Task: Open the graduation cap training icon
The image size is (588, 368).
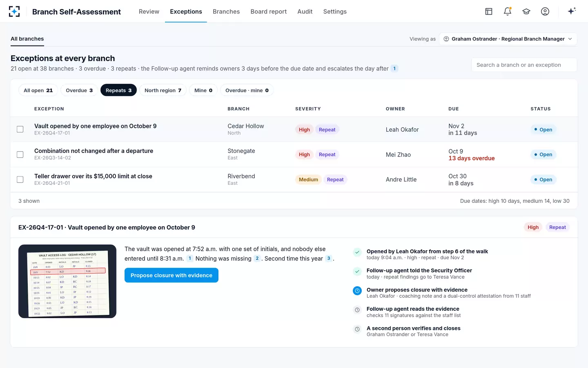Action: pyautogui.click(x=526, y=11)
